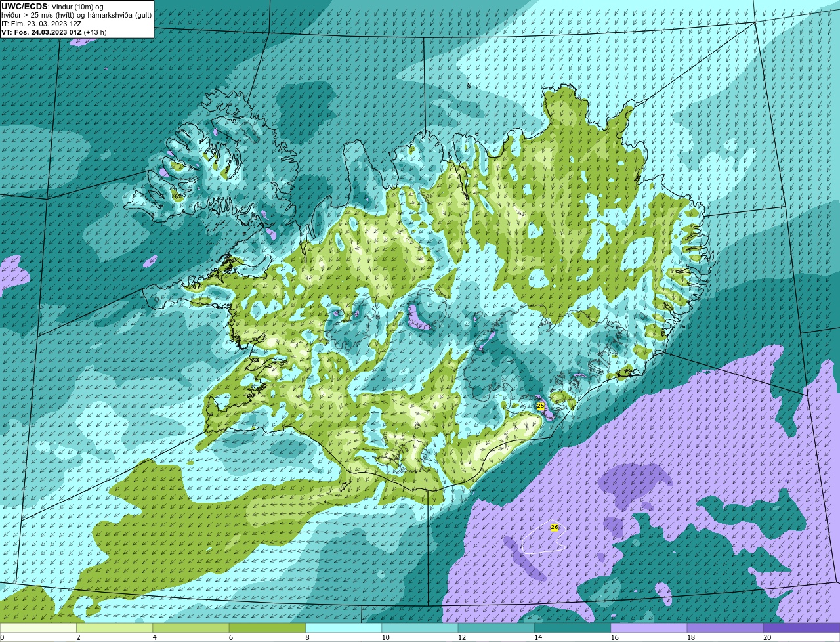The width and height of the screenshot is (840, 642).
Task: Click legend scale number 10
Action: [385, 637]
